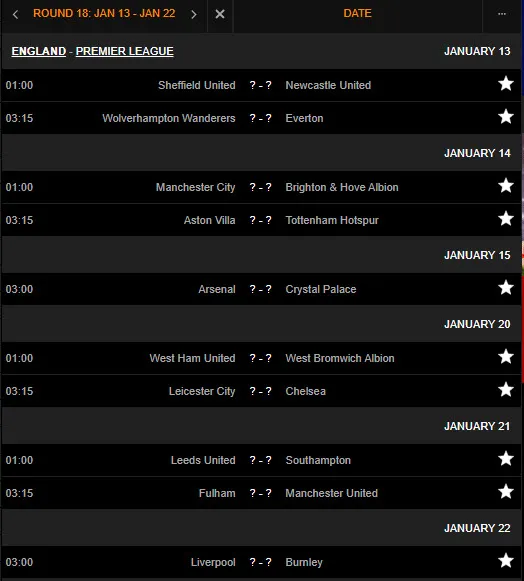Go to previous round with left chevron
The width and height of the screenshot is (524, 581).
coord(16,14)
